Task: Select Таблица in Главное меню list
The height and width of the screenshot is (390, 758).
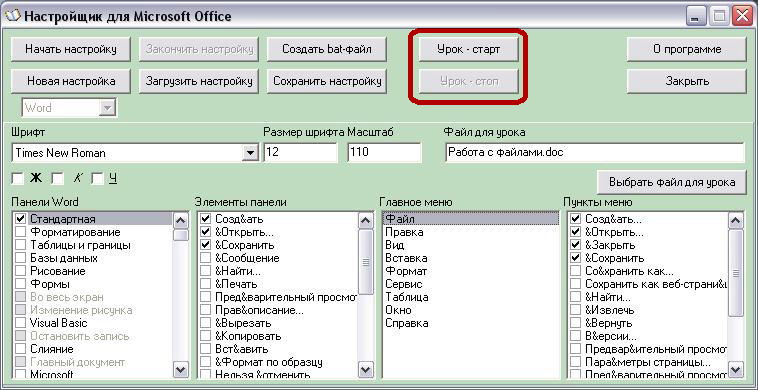Action: coord(470,297)
